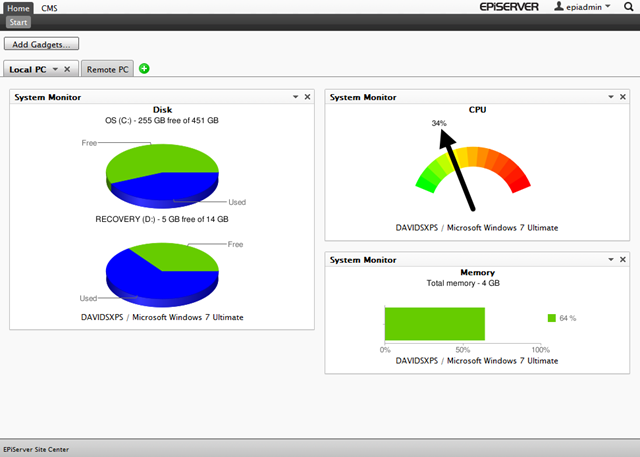Open the CMS menu item

pos(49,7)
